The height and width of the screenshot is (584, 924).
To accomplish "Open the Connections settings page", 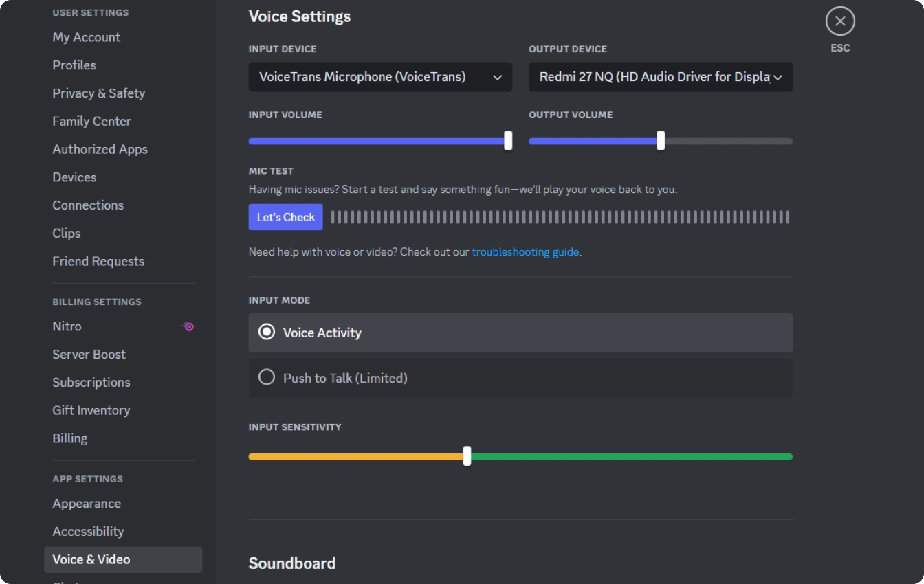I will coord(88,205).
